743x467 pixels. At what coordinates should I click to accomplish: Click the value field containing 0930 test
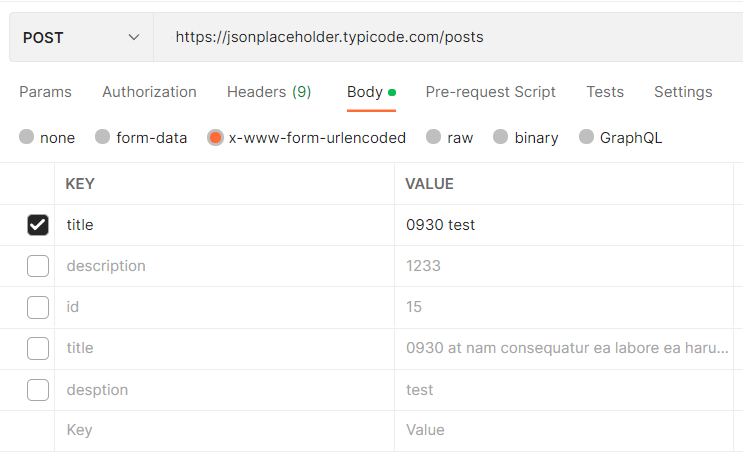[560, 225]
